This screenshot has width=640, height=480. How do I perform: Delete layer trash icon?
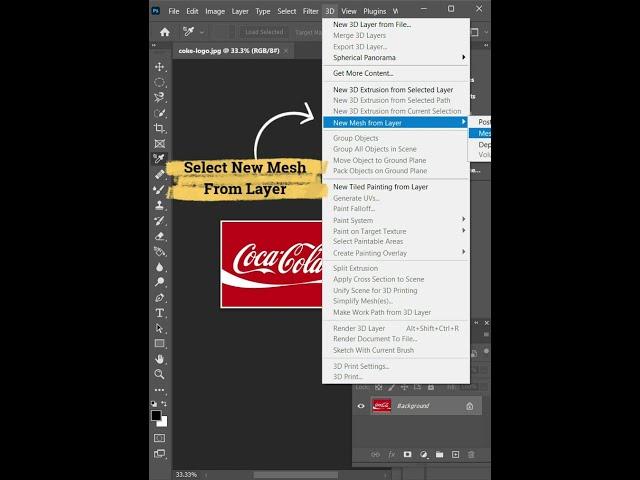tap(471, 454)
